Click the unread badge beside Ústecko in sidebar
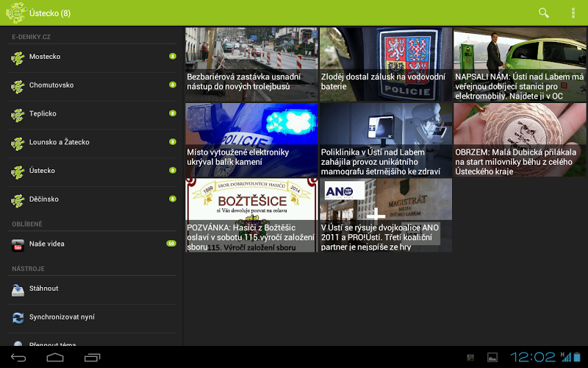 point(173,171)
